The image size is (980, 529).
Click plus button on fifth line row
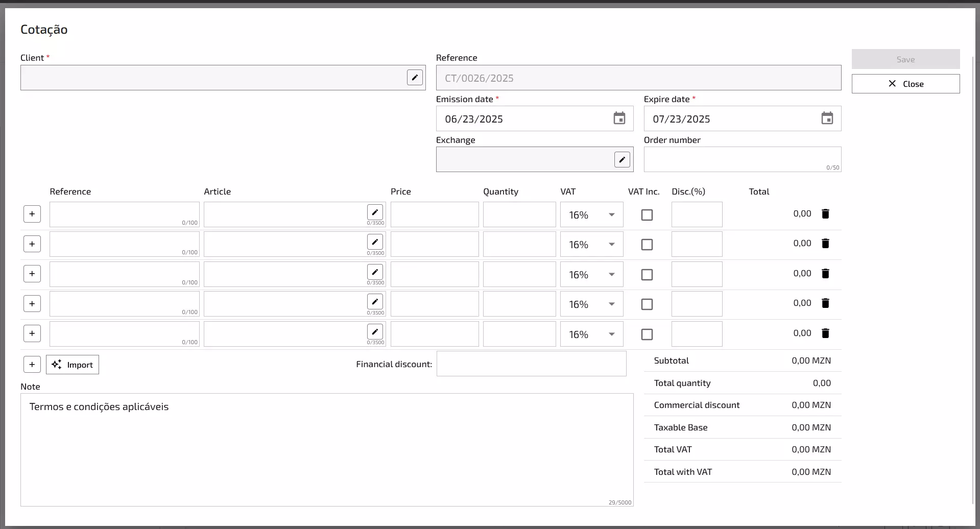pos(32,333)
